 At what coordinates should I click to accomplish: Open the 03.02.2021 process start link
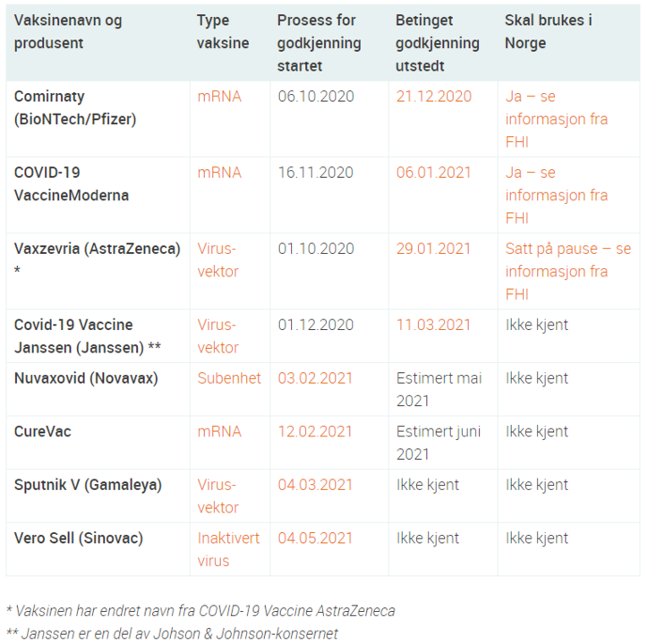[316, 378]
